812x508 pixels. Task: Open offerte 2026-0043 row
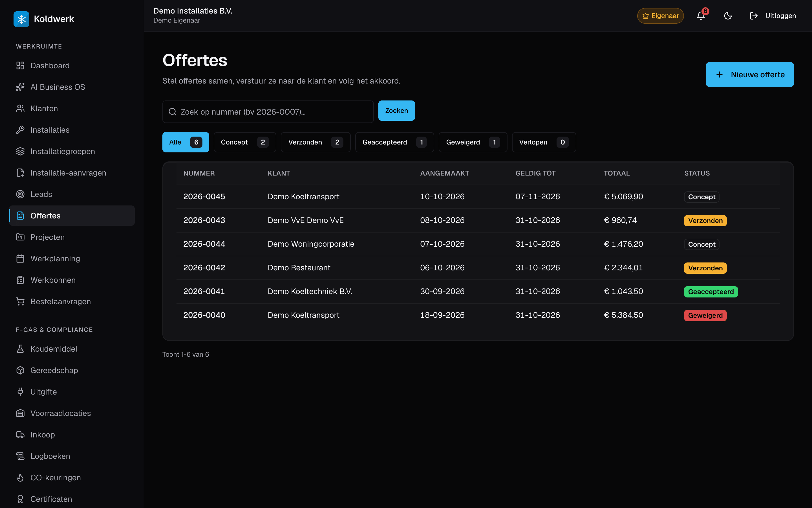pyautogui.click(x=478, y=220)
